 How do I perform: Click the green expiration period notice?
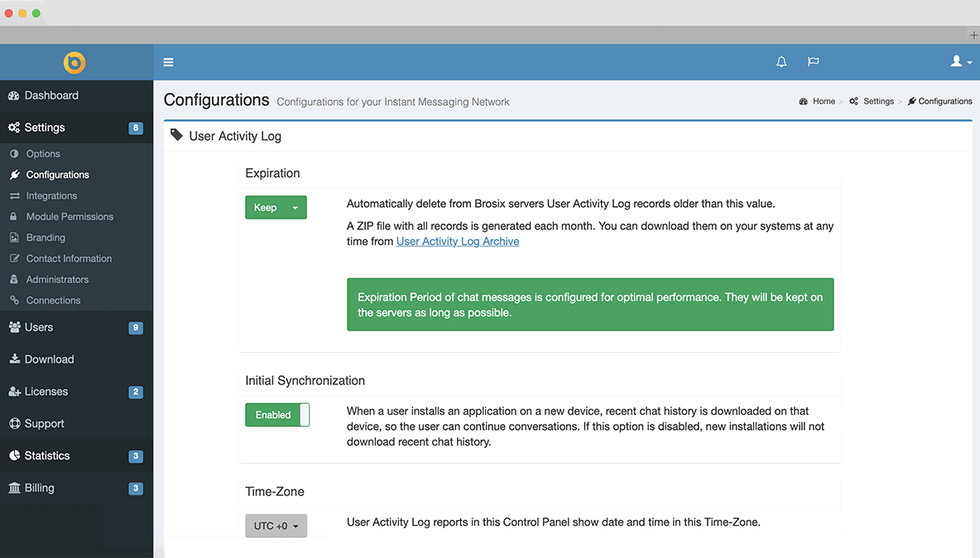click(590, 305)
